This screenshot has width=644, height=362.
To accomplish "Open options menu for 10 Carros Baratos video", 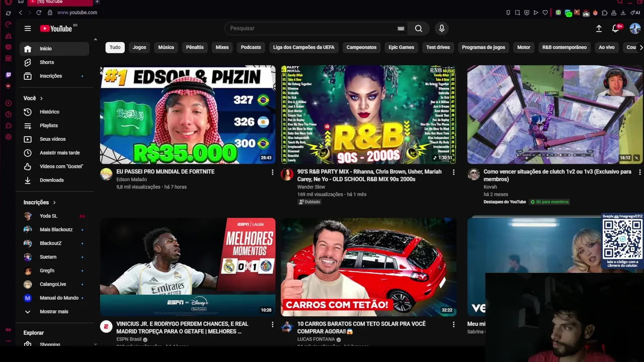I will tap(453, 325).
